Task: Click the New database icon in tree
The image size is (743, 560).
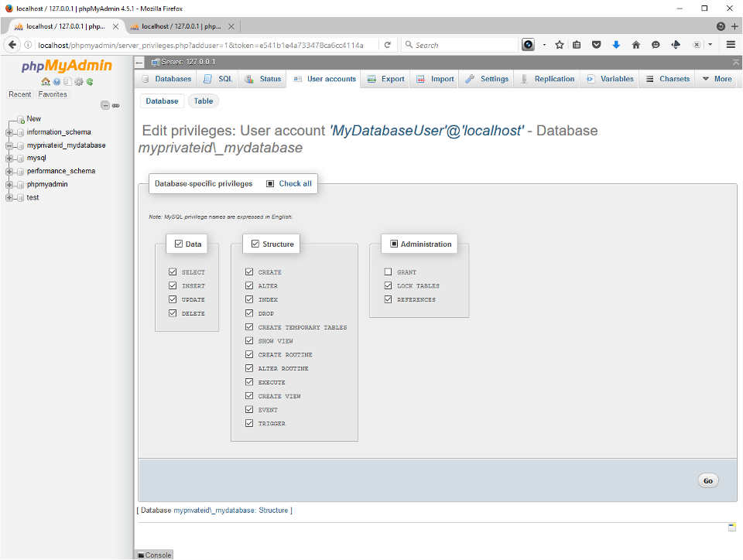Action: click(20, 119)
